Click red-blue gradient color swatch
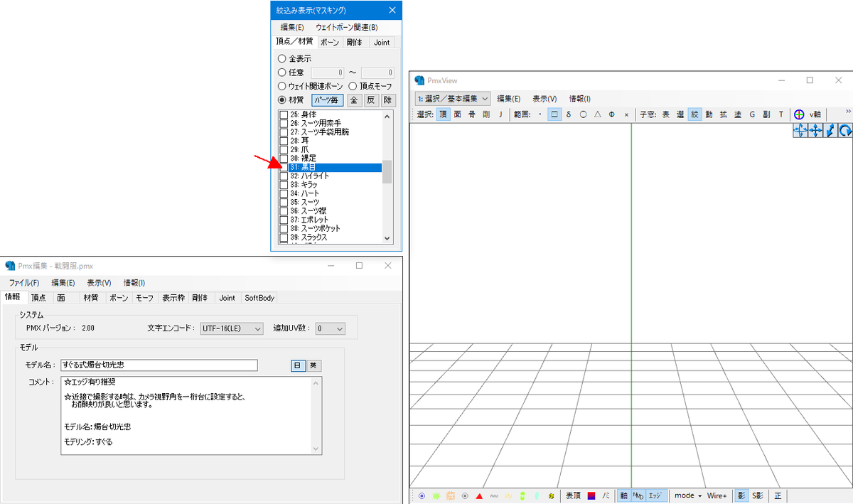 point(591,495)
